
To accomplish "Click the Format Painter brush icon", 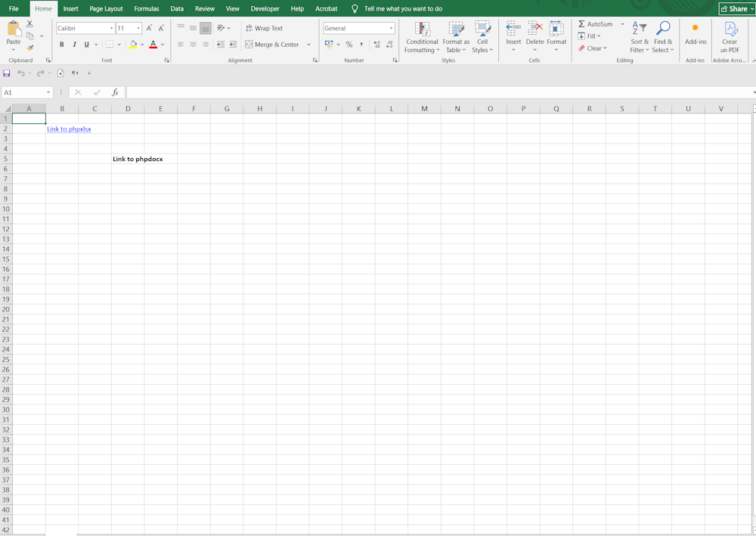I will click(x=30, y=48).
